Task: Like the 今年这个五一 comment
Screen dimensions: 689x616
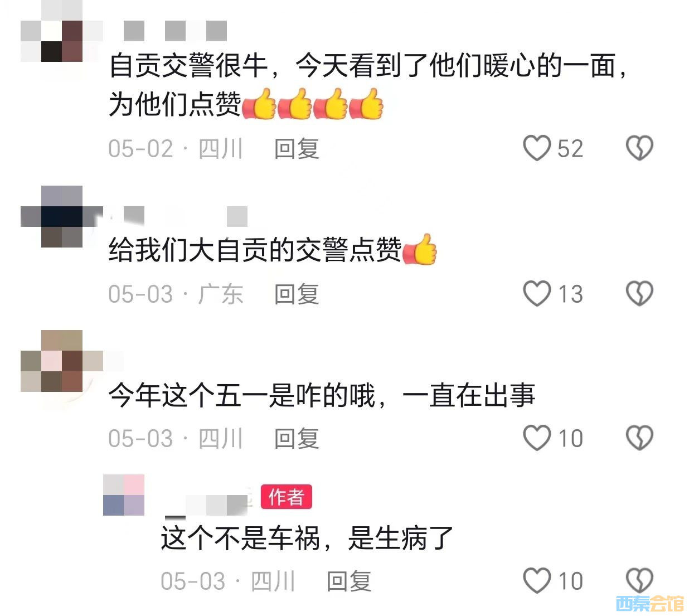Action: [x=537, y=438]
